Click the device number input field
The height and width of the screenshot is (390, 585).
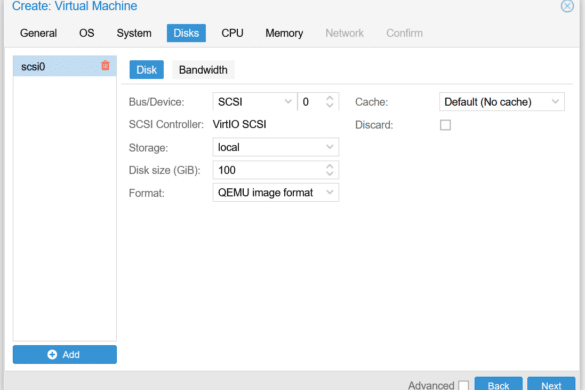(318, 102)
